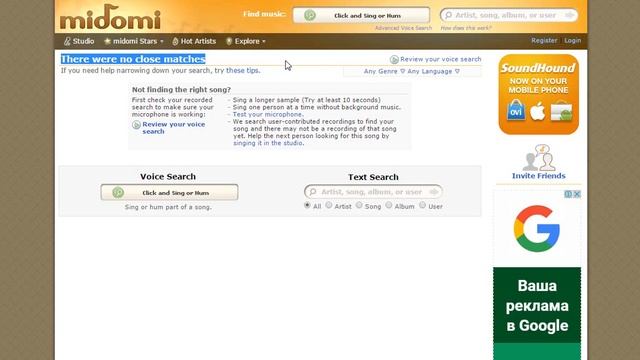Expand the midomi Stars menu arrow
The height and width of the screenshot is (360, 640).
tap(162, 42)
